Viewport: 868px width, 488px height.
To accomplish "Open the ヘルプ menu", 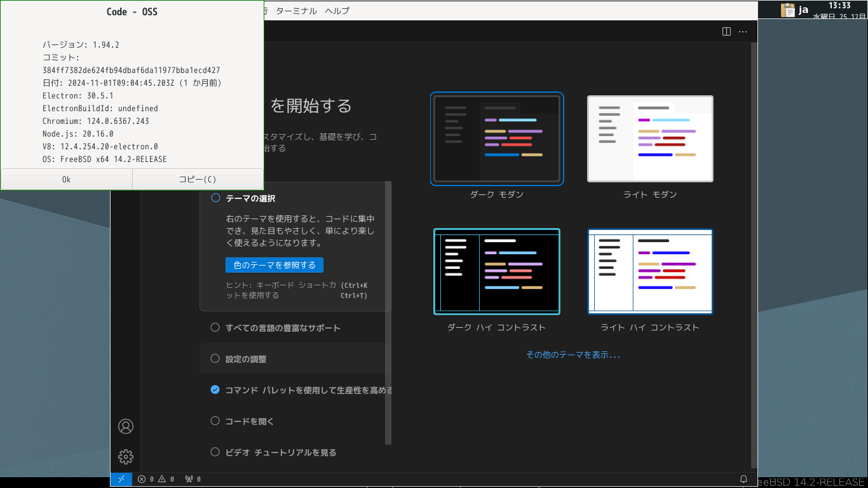I will [337, 11].
